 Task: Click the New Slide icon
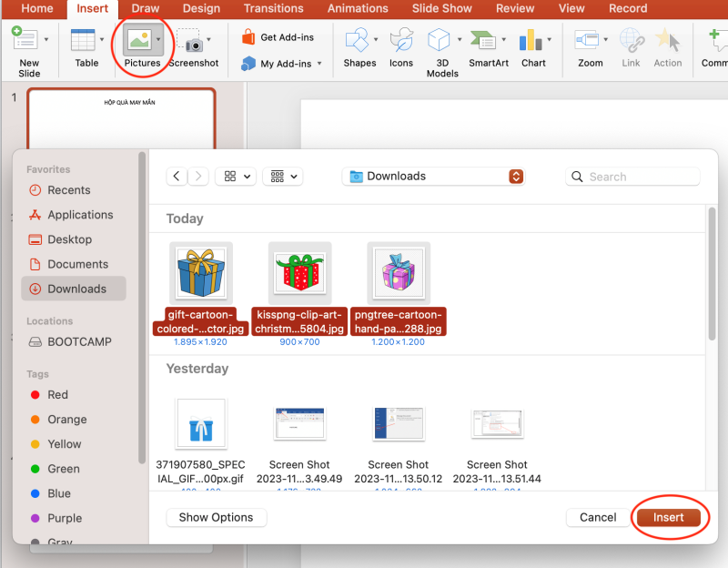tap(25, 38)
